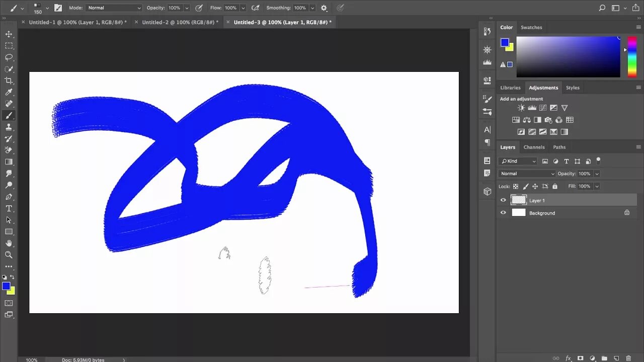Switch to the Swatches panel
Viewport: 644px width, 362px height.
pyautogui.click(x=531, y=27)
